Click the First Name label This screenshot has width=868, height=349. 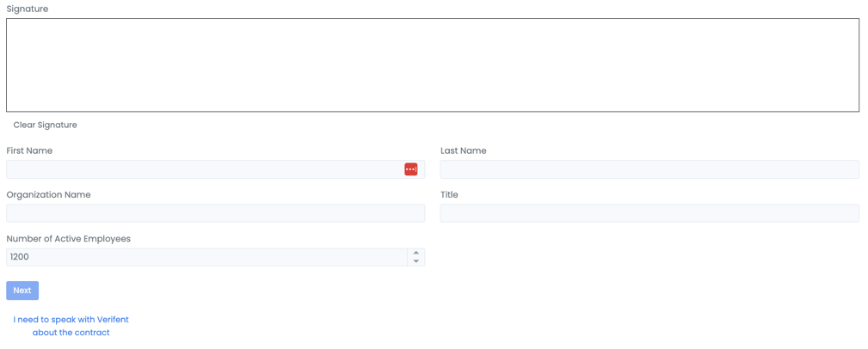click(29, 150)
